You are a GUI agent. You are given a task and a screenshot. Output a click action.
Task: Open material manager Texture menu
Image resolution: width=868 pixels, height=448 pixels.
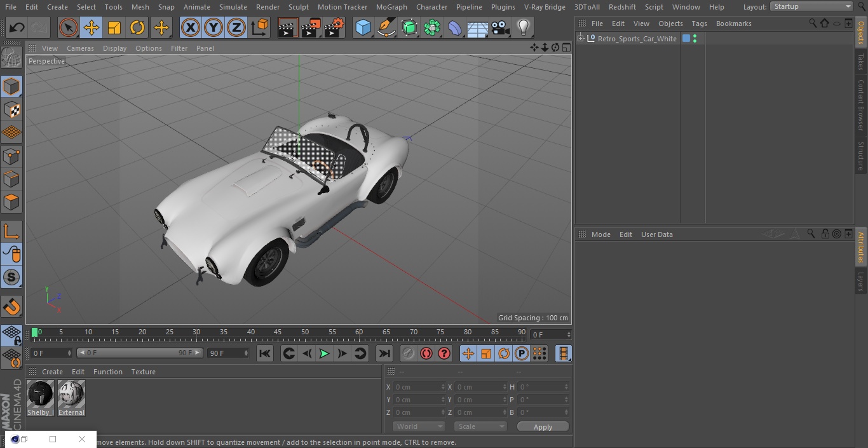click(x=143, y=372)
